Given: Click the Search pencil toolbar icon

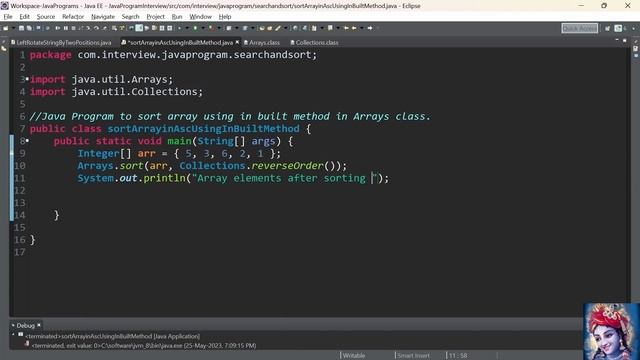Looking at the screenshot, I should coord(278,28).
